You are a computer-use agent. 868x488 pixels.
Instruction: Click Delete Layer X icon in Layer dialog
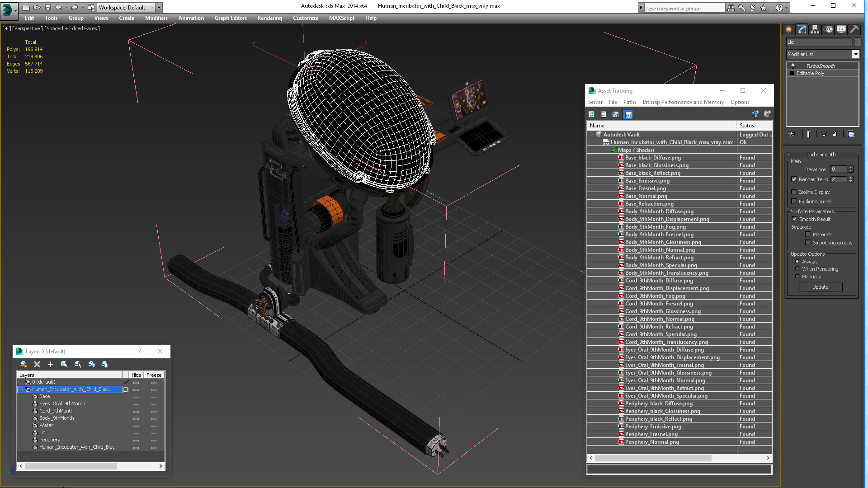click(x=37, y=364)
